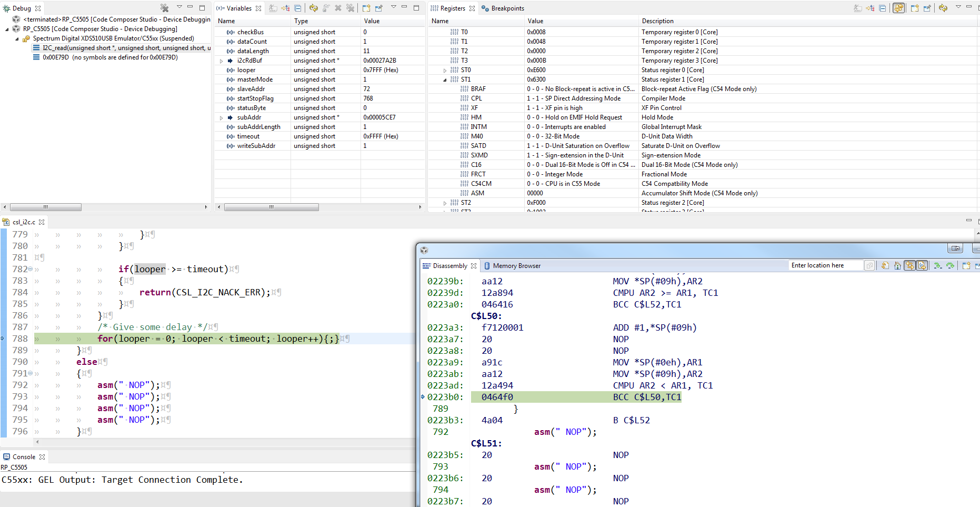Remove all terminated launches in Debug view

click(x=164, y=8)
